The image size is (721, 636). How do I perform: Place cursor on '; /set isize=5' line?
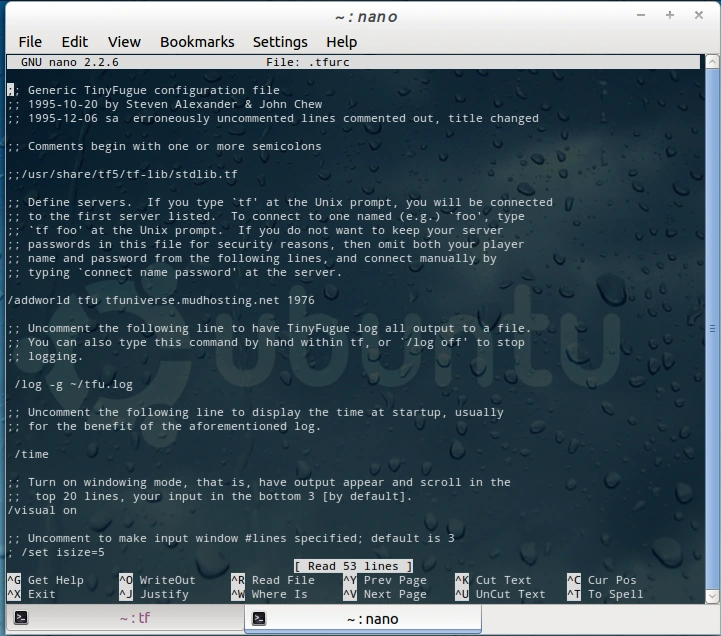point(56,552)
